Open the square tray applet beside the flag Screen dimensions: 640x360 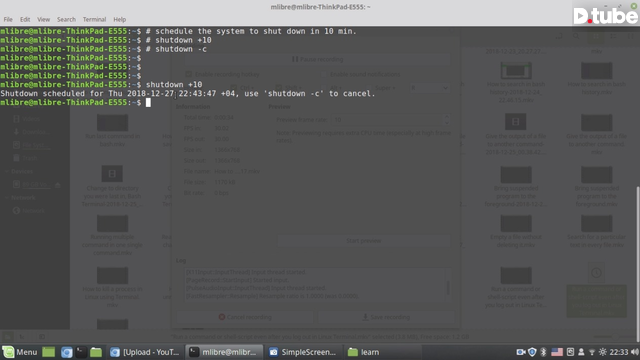point(570,352)
